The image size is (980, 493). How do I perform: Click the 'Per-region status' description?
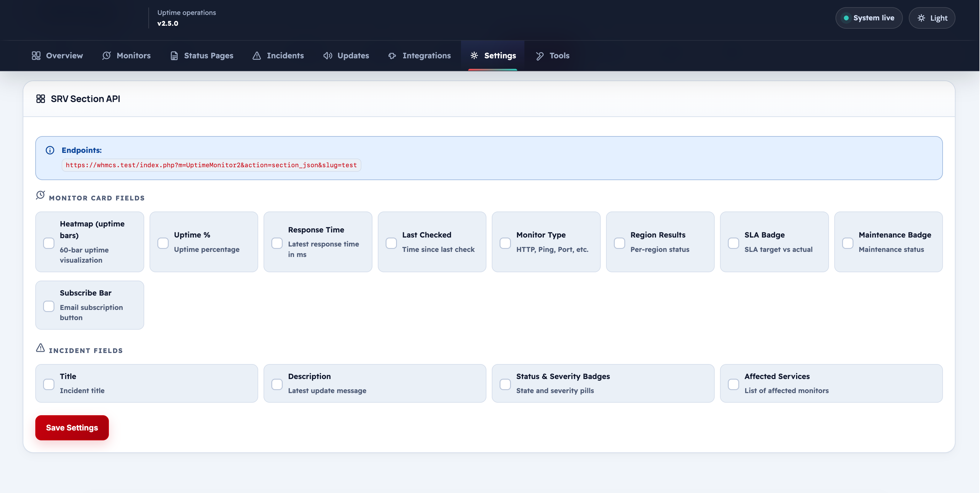660,249
